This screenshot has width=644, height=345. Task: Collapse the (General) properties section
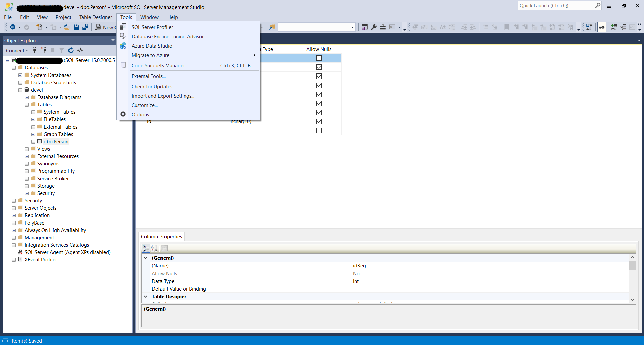[146, 258]
